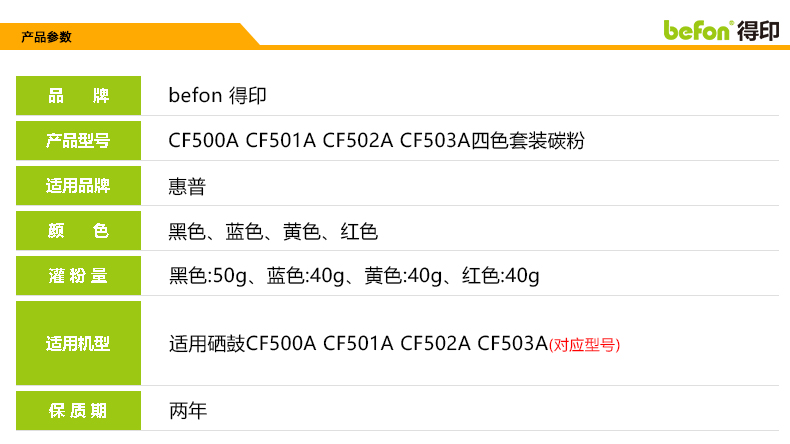Click the green 品牌 label cell
790x444 pixels.
(x=78, y=96)
